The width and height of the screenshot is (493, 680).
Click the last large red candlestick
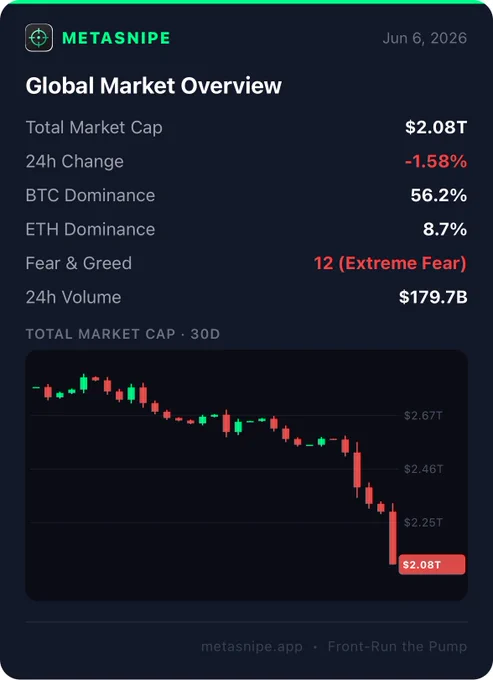(393, 538)
